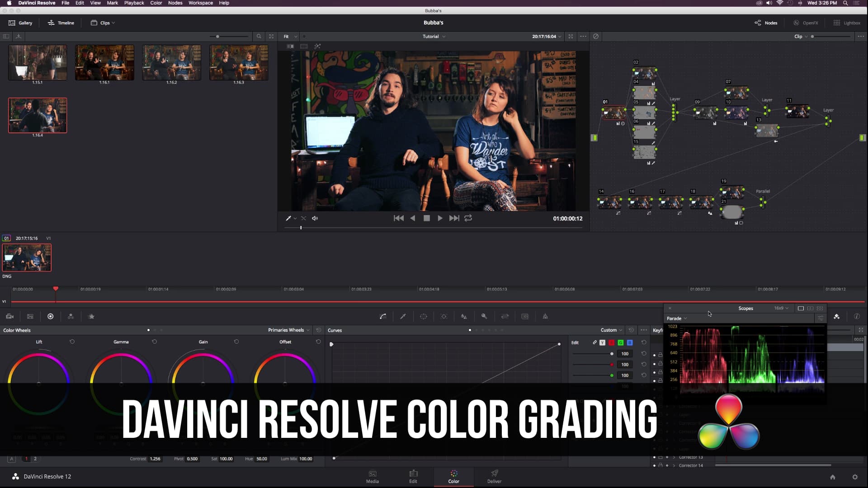Select the clip thumbnail labeled 1.16.4
The height and width of the screenshot is (488, 868).
click(x=38, y=115)
